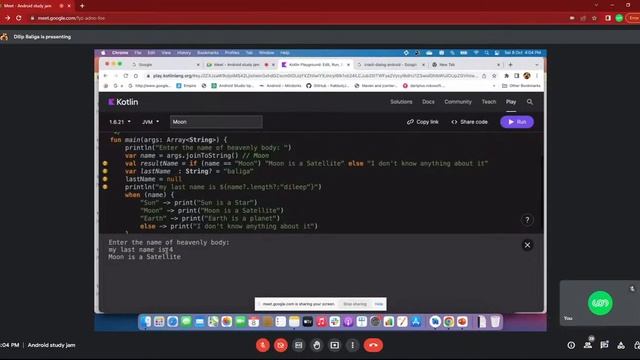Open Music from the Dock
The height and width of the screenshot is (360, 640).
pos(321,322)
